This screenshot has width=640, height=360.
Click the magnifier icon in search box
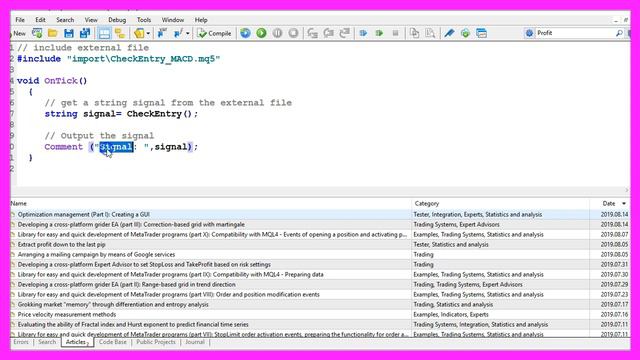(x=619, y=33)
